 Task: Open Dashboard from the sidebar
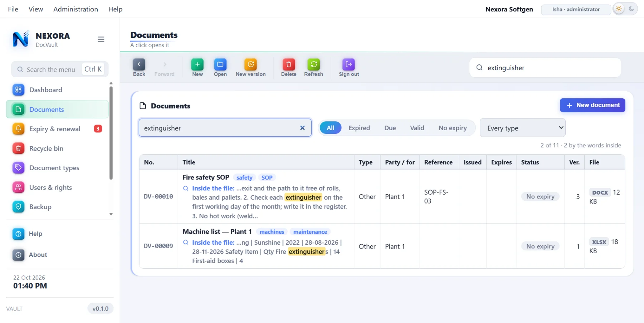tap(57, 90)
